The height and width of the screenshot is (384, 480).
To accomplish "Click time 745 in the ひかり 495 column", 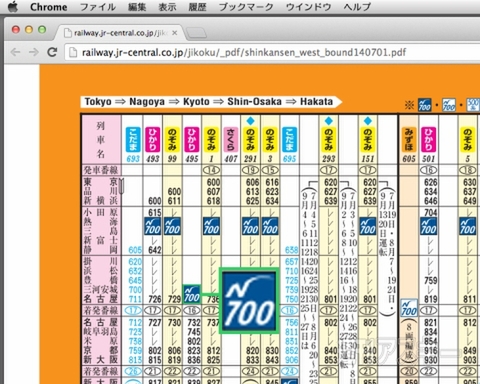I will 194,332.
